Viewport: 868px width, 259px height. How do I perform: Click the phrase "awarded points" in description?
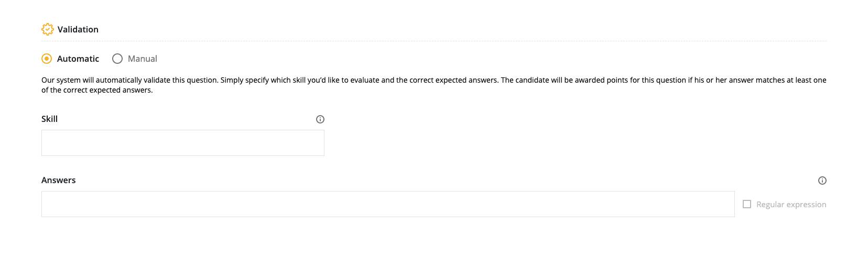(602, 80)
